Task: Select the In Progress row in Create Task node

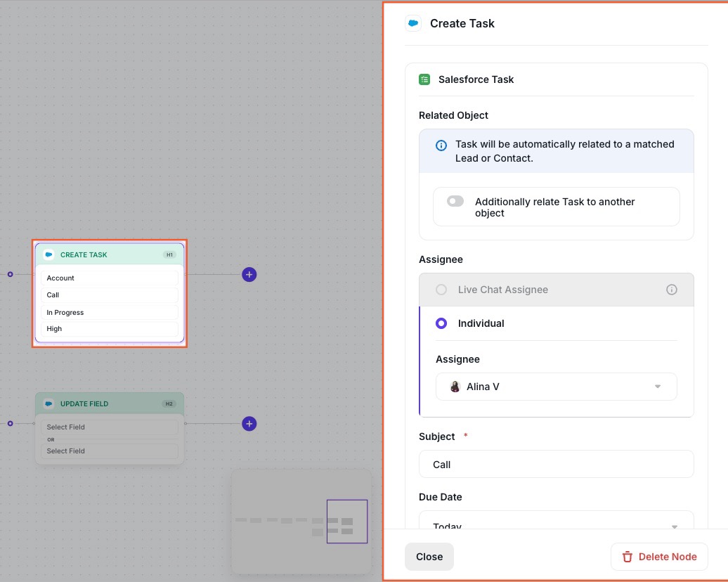Action: (109, 312)
